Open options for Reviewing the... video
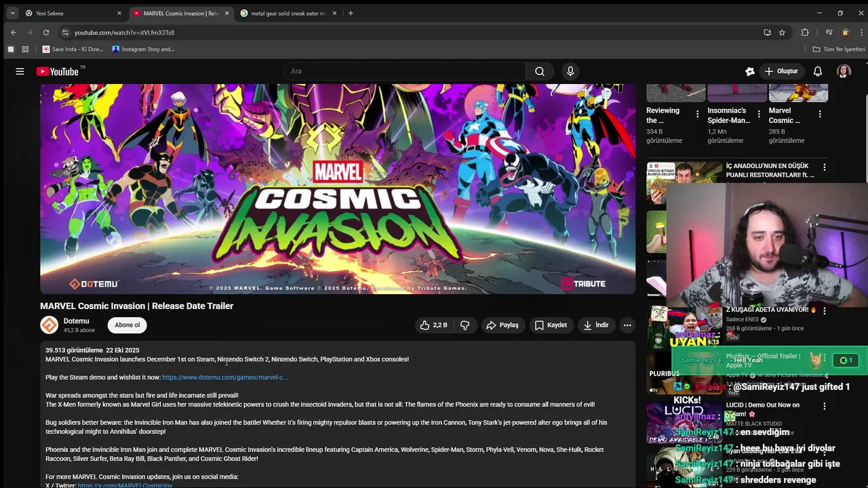This screenshot has height=488, width=868. pyautogui.click(x=697, y=114)
